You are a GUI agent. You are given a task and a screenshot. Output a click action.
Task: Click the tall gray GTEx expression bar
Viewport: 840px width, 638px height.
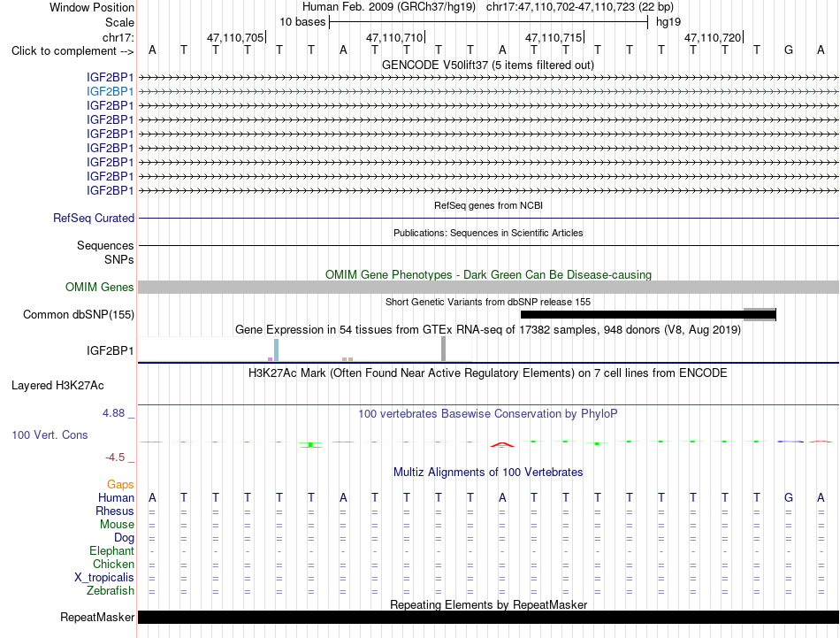pos(443,349)
